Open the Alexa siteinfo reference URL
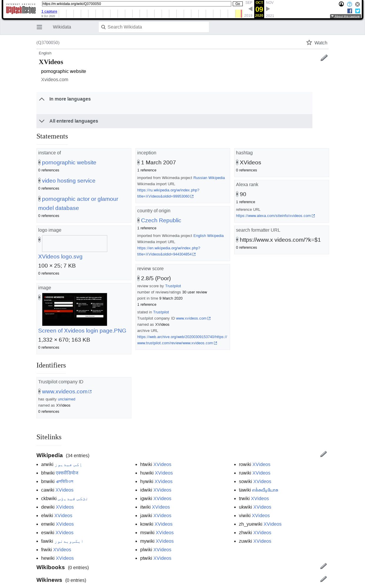Viewport: 365px width, 588px height. click(x=275, y=216)
